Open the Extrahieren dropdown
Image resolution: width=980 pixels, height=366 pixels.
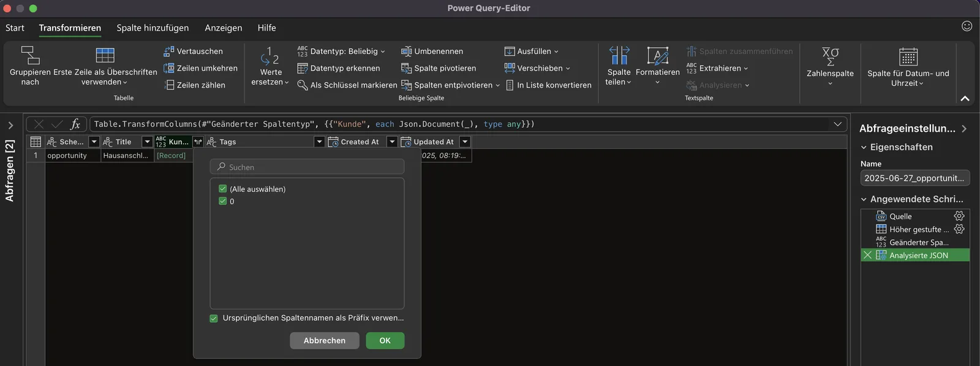click(x=717, y=68)
